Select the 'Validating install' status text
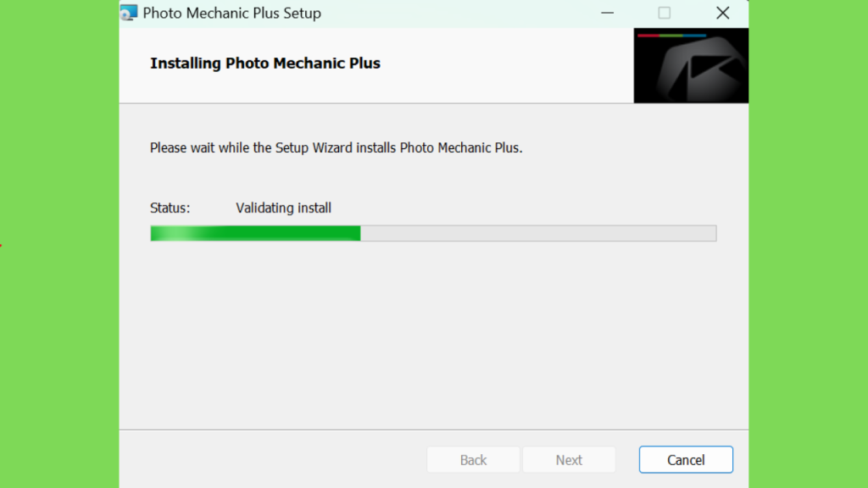The image size is (868, 488). click(283, 208)
